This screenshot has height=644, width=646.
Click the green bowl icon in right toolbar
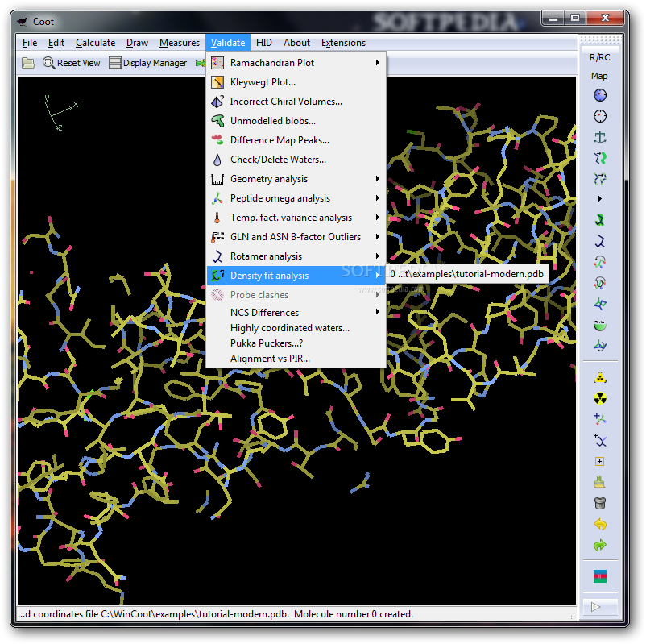(600, 326)
